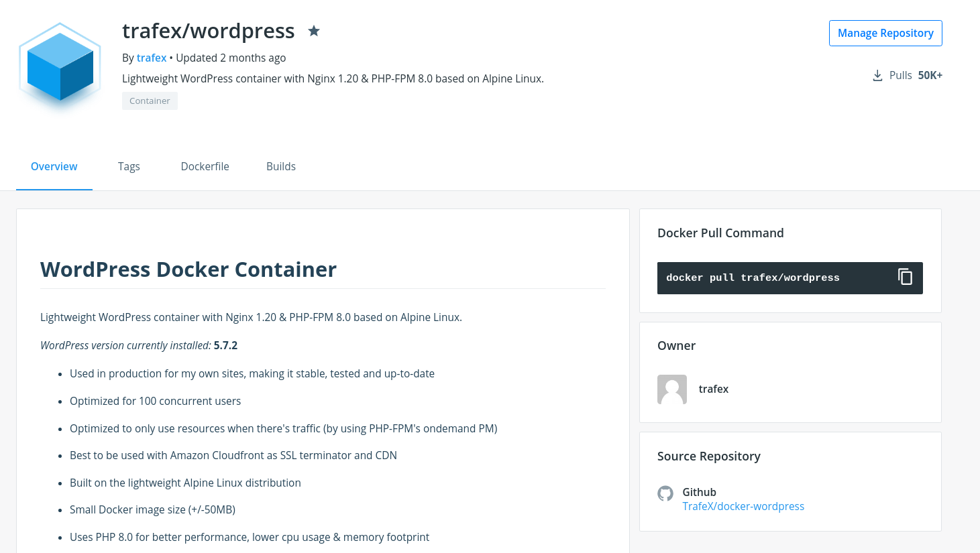Open TrafeX/docker-wordpress source link
980x553 pixels.
pos(743,506)
